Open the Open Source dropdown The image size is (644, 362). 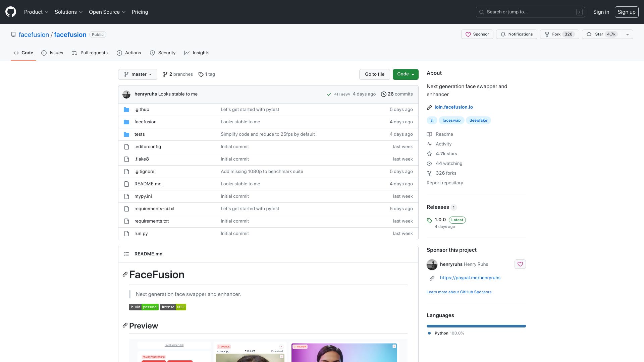point(107,12)
